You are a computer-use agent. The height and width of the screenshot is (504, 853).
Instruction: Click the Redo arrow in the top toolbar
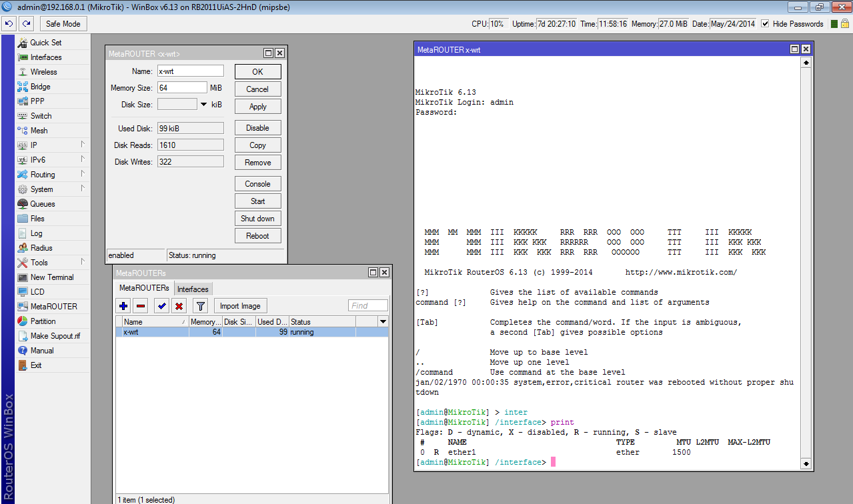pos(26,23)
